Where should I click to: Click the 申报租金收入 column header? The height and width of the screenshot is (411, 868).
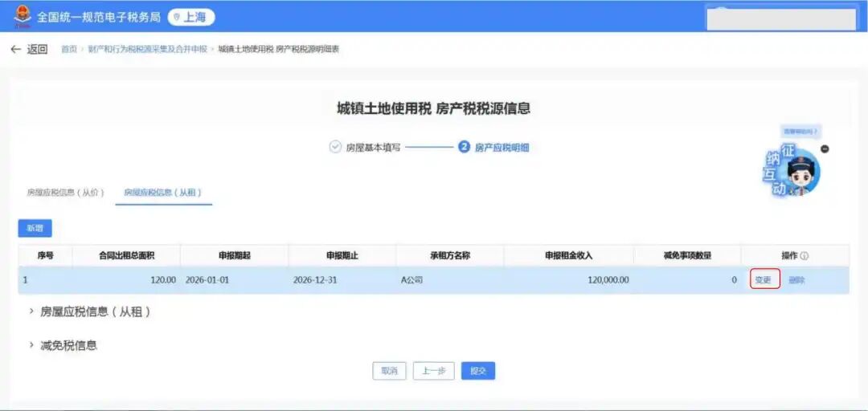tap(568, 255)
